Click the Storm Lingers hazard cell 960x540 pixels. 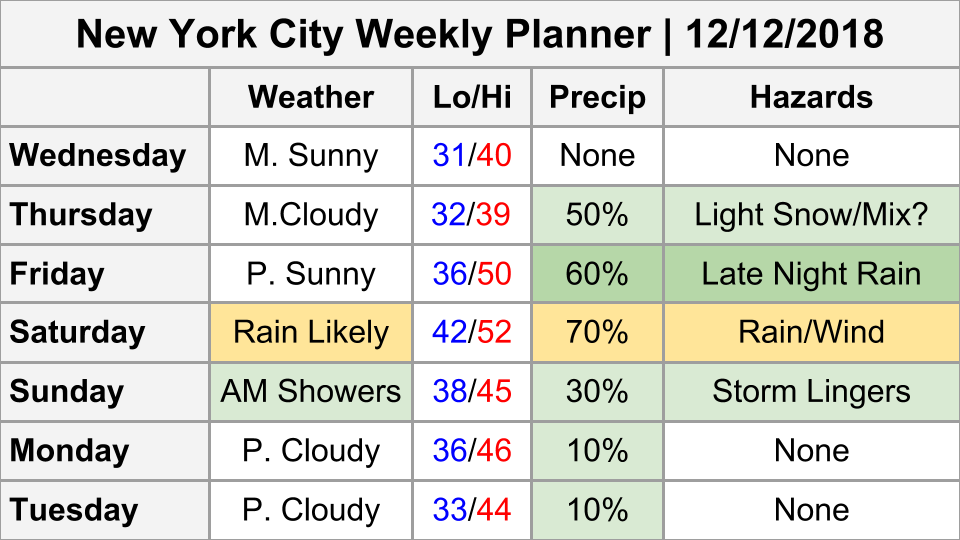point(811,391)
